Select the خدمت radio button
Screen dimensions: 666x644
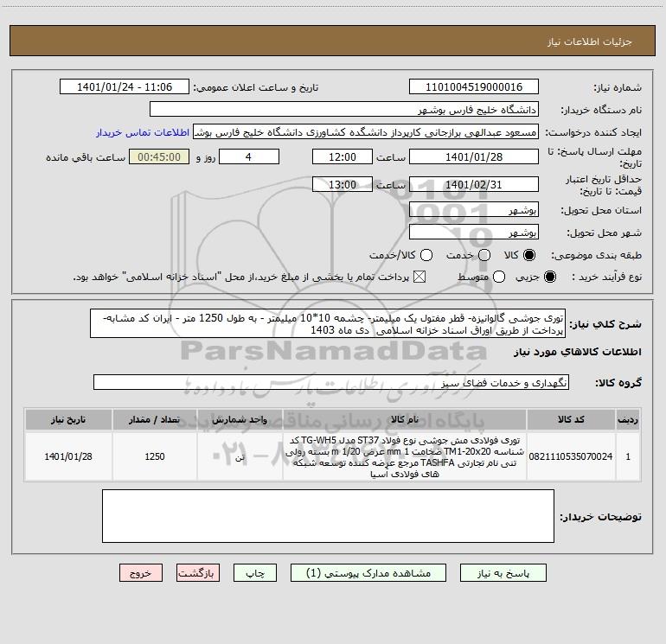[x=484, y=255]
